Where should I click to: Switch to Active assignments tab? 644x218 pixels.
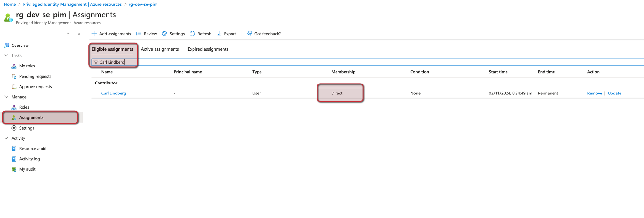(160, 49)
